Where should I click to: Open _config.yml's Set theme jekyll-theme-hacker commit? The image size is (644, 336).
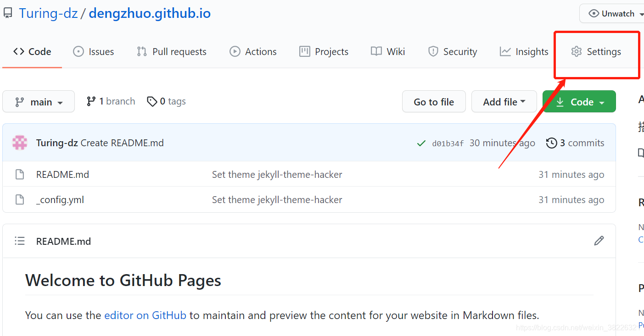point(277,200)
